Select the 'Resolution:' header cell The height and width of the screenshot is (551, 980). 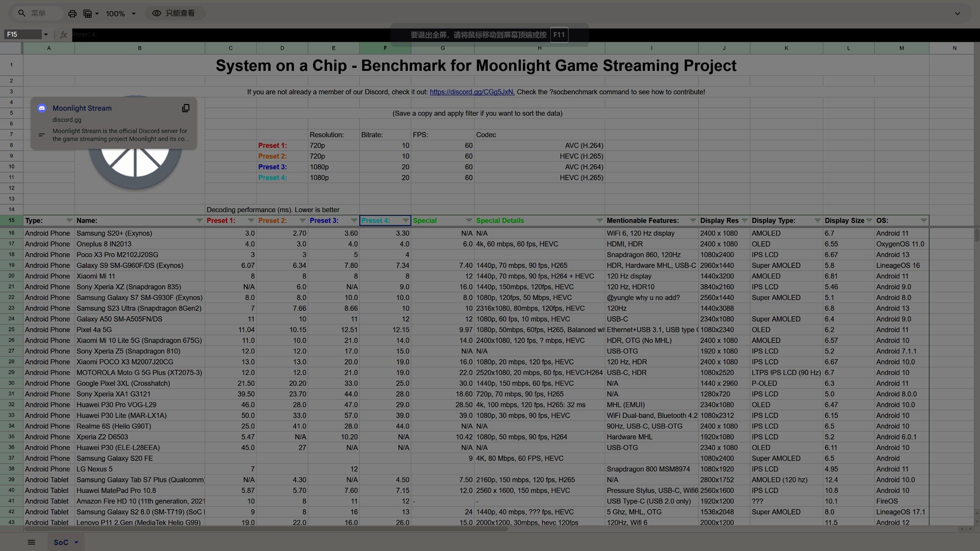pyautogui.click(x=334, y=135)
